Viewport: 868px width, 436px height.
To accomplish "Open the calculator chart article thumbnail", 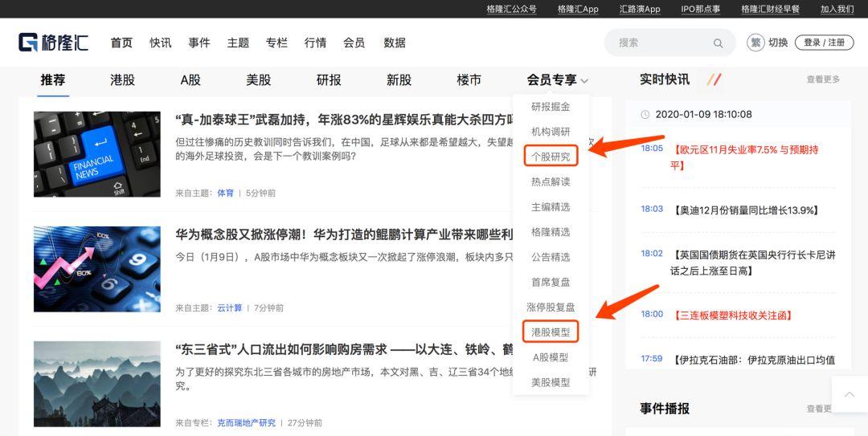I will click(97, 269).
